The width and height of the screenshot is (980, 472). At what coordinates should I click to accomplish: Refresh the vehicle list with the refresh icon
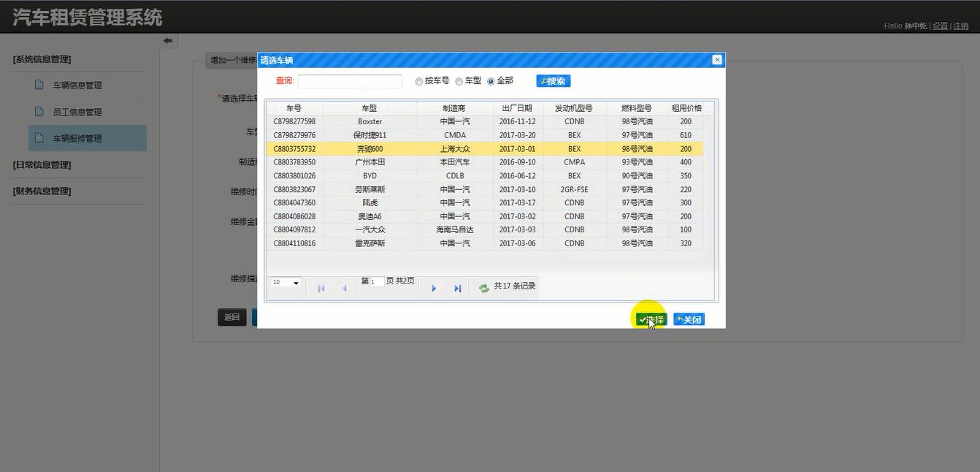pos(483,286)
